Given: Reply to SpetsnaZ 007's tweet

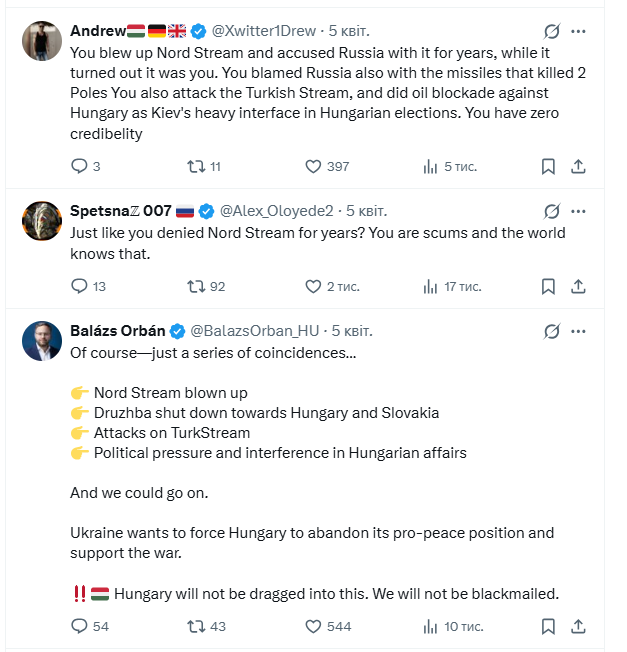Looking at the screenshot, I should [80, 286].
